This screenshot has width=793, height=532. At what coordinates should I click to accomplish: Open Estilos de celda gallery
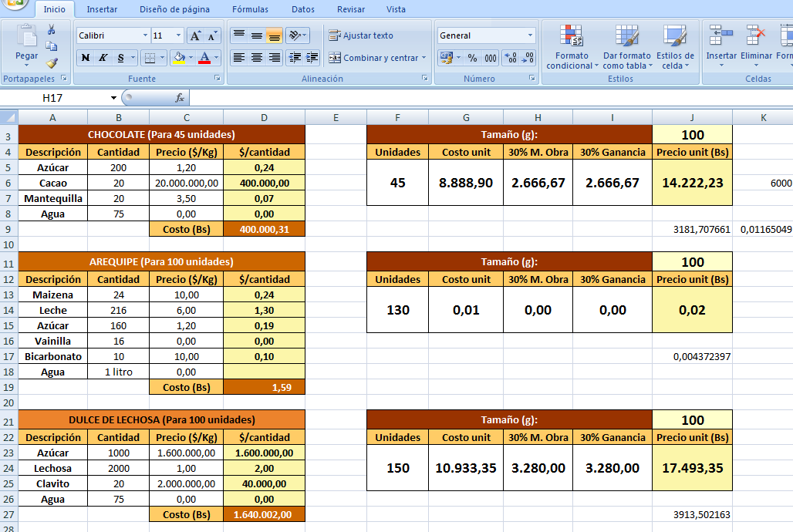point(675,46)
